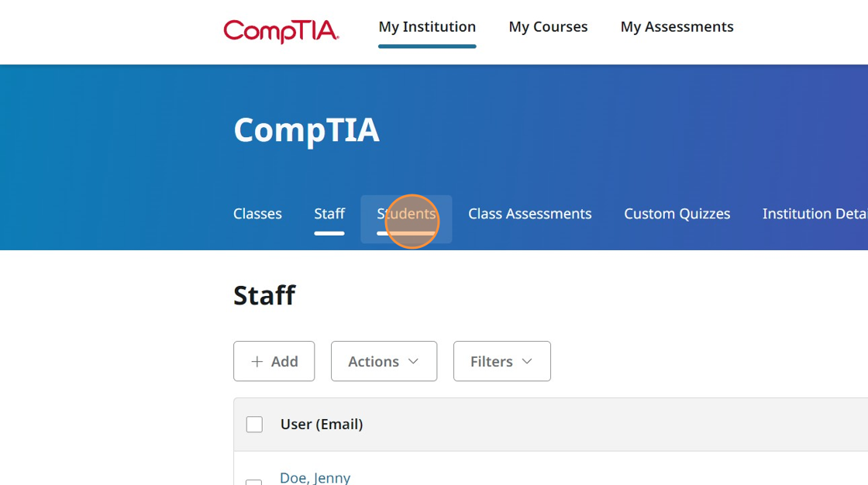Select the Staff tab
The image size is (868, 485).
(x=329, y=214)
